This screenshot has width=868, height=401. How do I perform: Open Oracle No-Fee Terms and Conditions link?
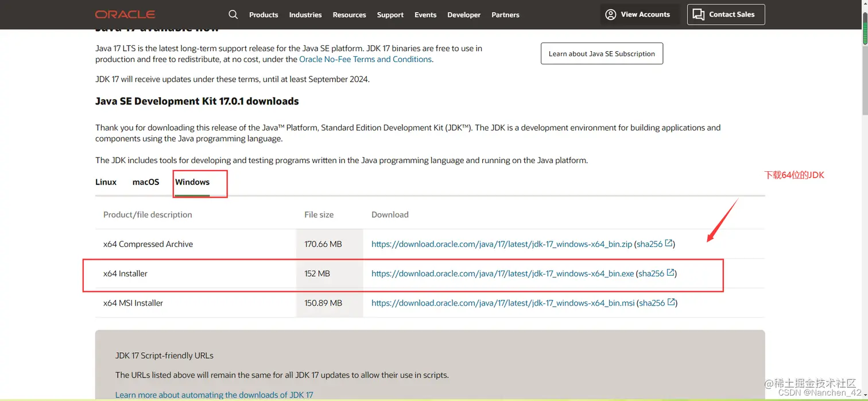click(x=365, y=59)
